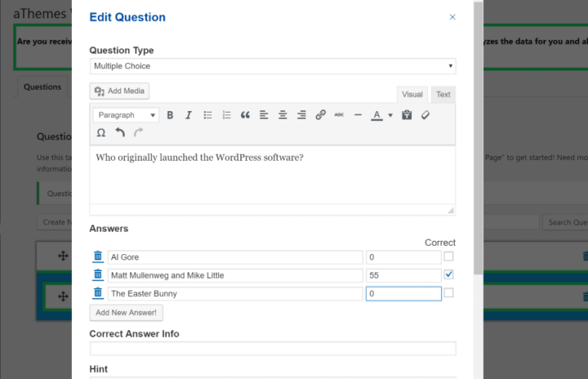Check The Easter Bunny correct box
Image resolution: width=588 pixels, height=379 pixels.
449,293
